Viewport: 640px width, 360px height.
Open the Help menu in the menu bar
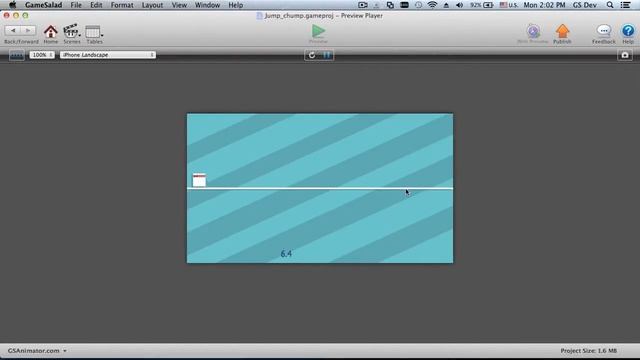tap(236, 5)
